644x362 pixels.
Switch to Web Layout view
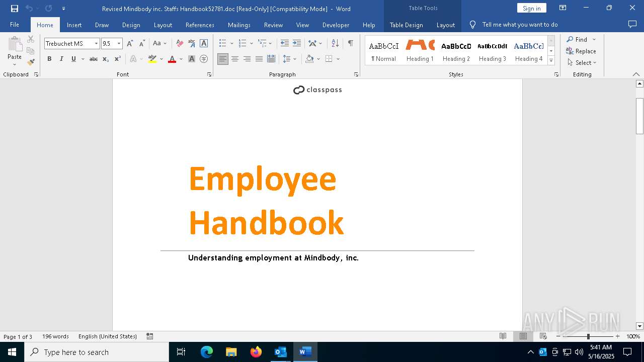[543, 336]
